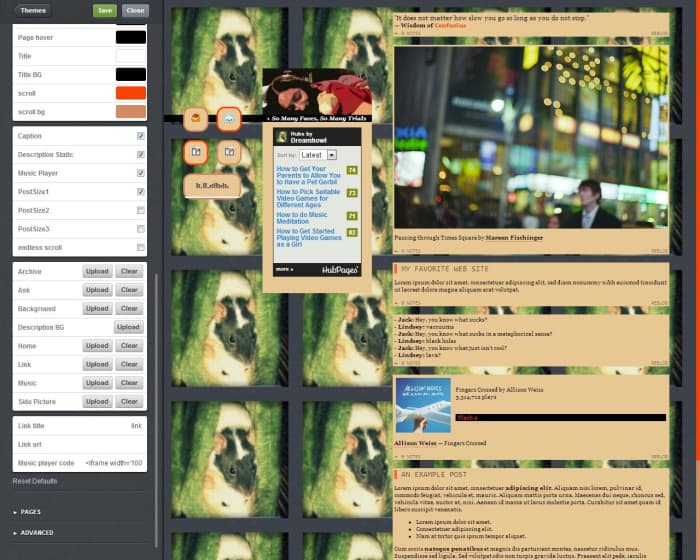This screenshot has height=560, width=700.
Task: Click the Link title input field
Action: click(x=80, y=426)
